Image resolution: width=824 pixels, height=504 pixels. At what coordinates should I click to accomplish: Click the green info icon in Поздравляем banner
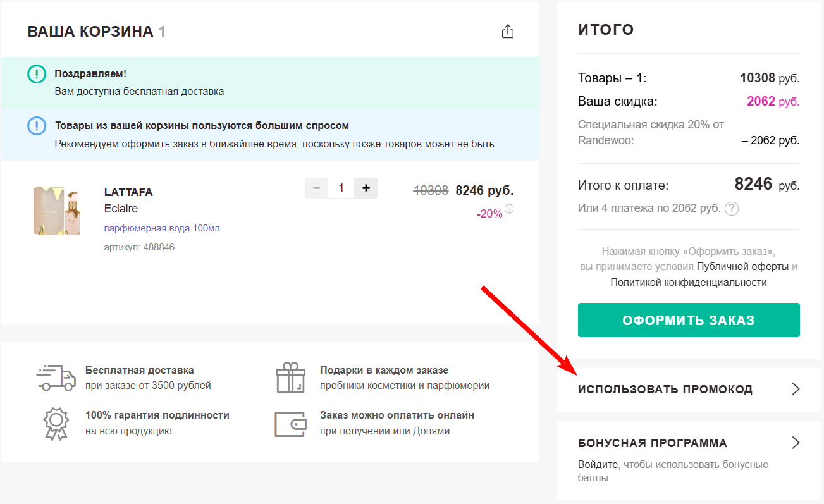click(x=36, y=74)
